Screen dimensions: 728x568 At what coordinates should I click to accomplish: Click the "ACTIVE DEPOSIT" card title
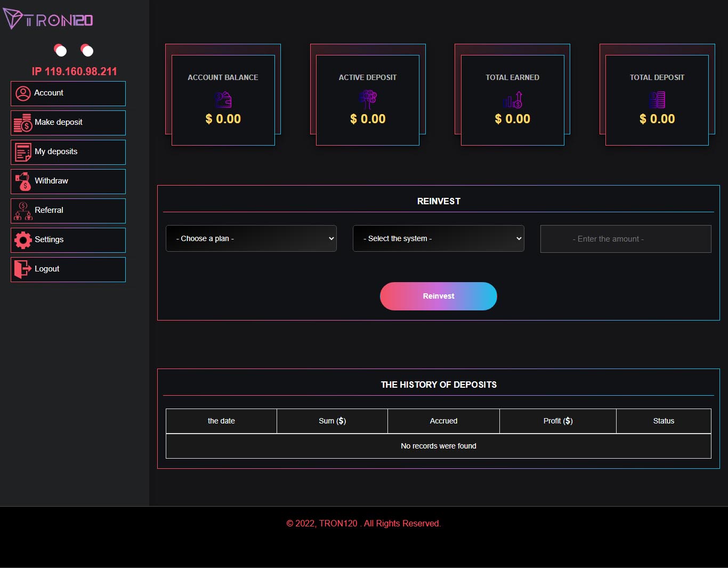point(368,77)
